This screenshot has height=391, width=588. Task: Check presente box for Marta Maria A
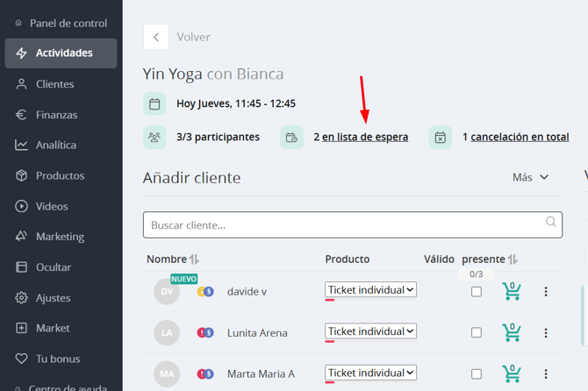pos(477,373)
